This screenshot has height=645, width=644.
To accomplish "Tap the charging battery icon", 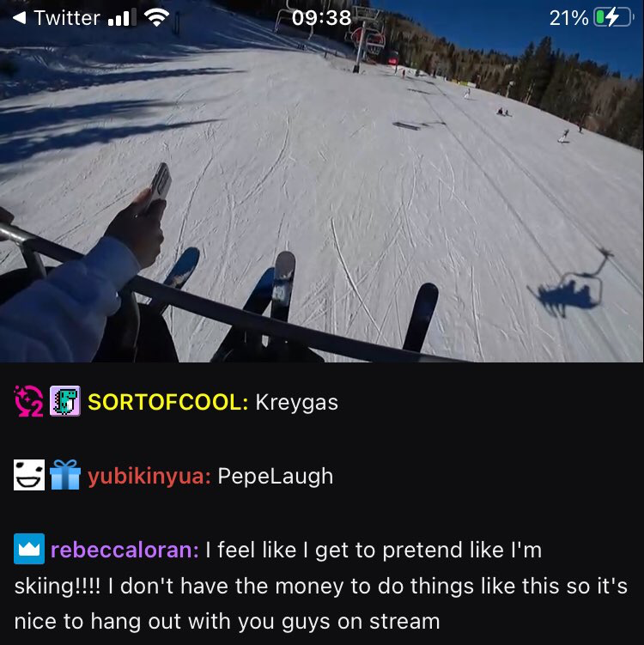I will 613,18.
